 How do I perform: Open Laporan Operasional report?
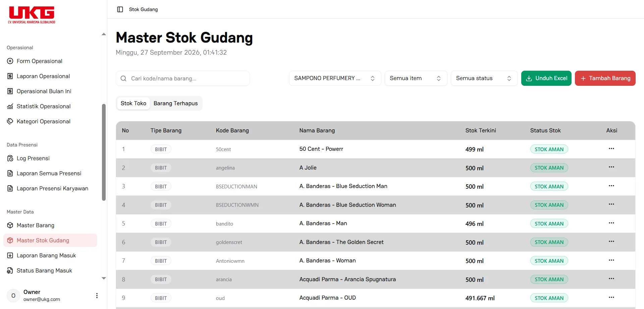(50, 76)
